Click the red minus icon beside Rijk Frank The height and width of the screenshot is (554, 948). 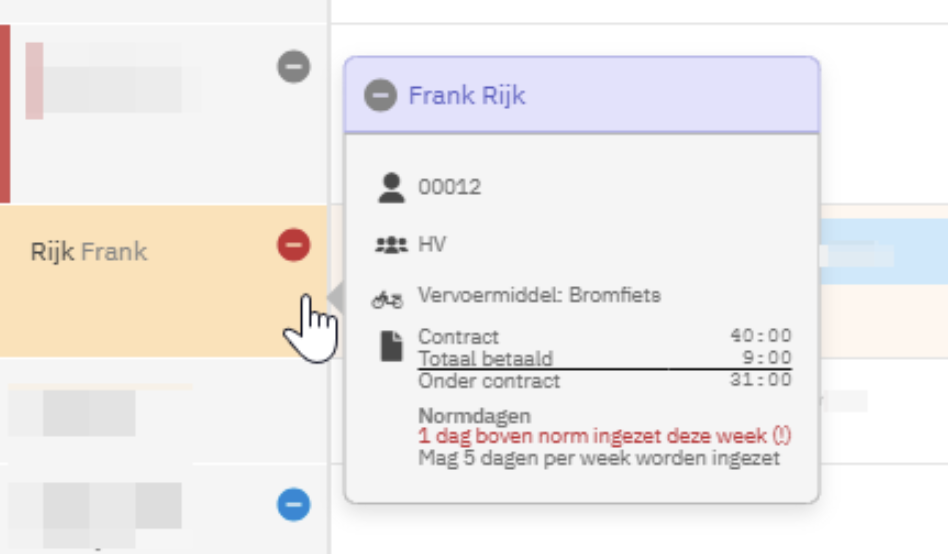pos(294,245)
